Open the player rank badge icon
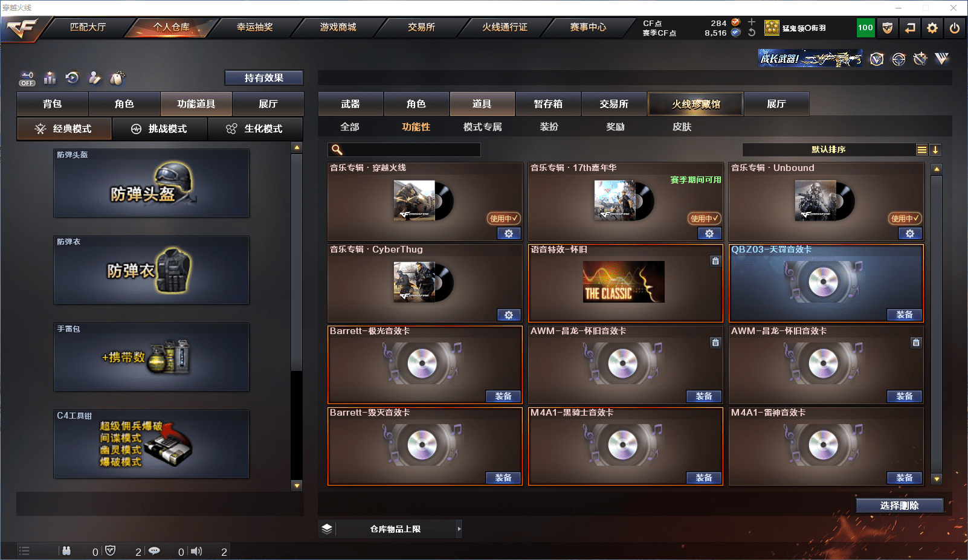 pyautogui.click(x=772, y=28)
